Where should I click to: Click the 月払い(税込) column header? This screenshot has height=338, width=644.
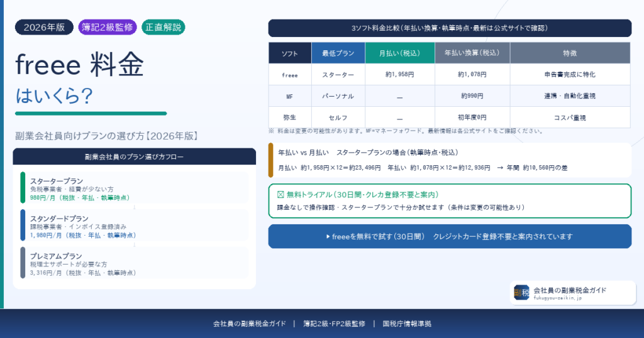point(399,53)
